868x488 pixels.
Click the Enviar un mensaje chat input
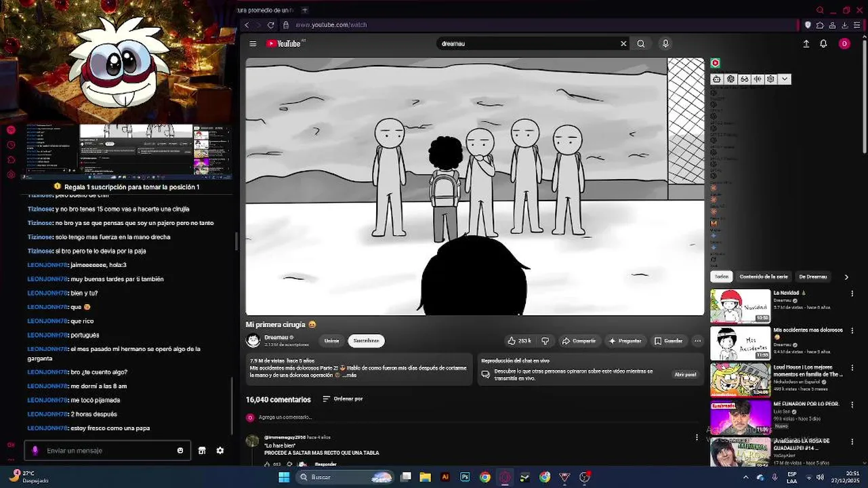coord(108,451)
